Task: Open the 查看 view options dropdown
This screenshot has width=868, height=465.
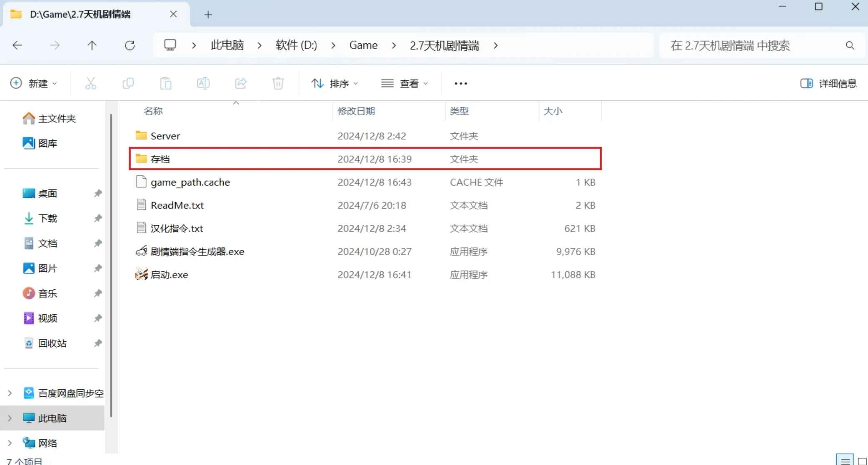Action: pos(405,83)
